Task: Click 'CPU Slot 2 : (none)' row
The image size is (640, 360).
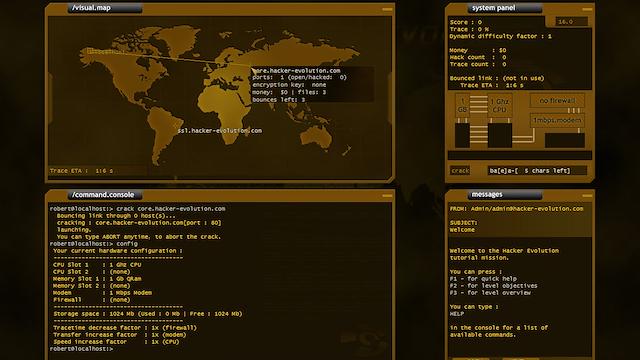Action: (92, 272)
